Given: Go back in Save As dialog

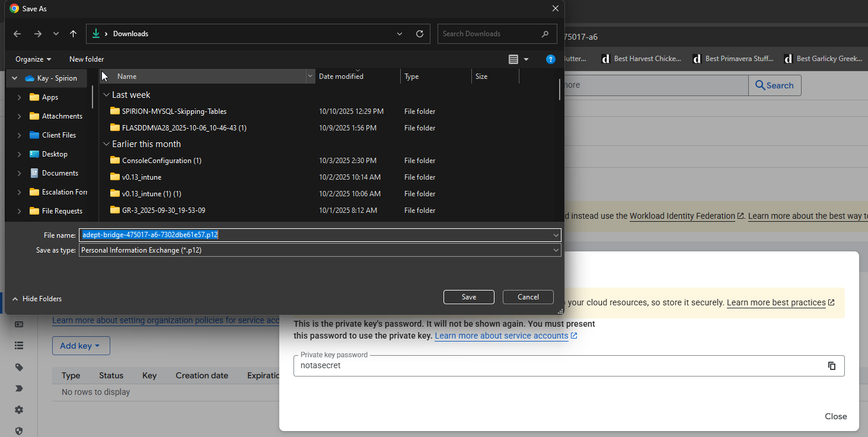Looking at the screenshot, I should click(17, 34).
